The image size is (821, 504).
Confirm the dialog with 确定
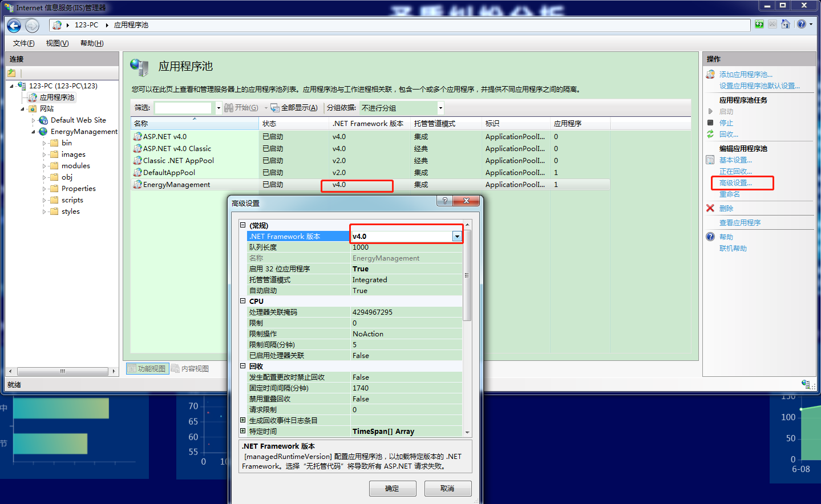click(x=392, y=489)
